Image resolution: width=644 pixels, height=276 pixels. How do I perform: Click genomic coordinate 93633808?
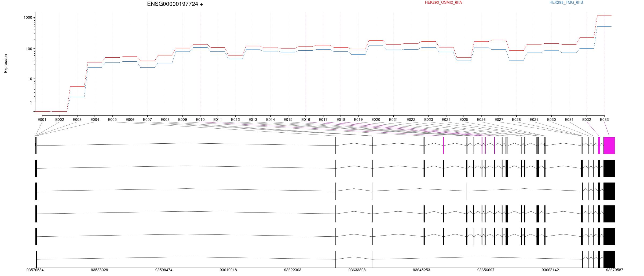pyautogui.click(x=357, y=270)
